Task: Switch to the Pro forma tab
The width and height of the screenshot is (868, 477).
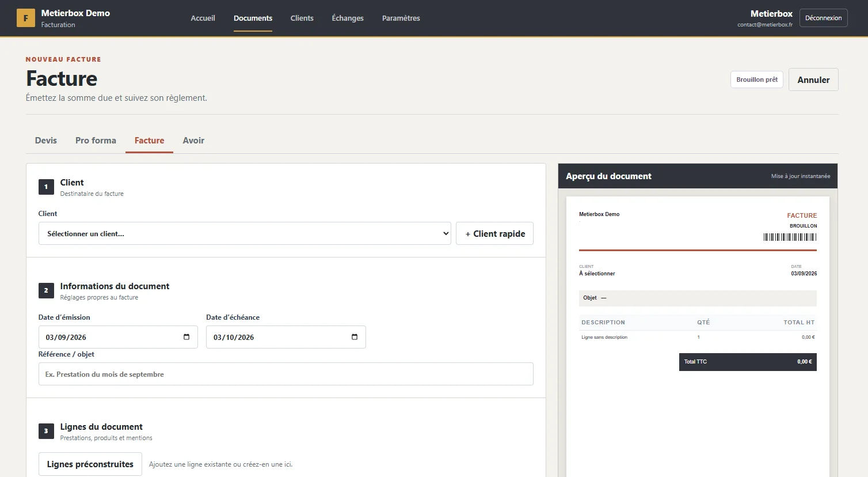Action: click(96, 141)
